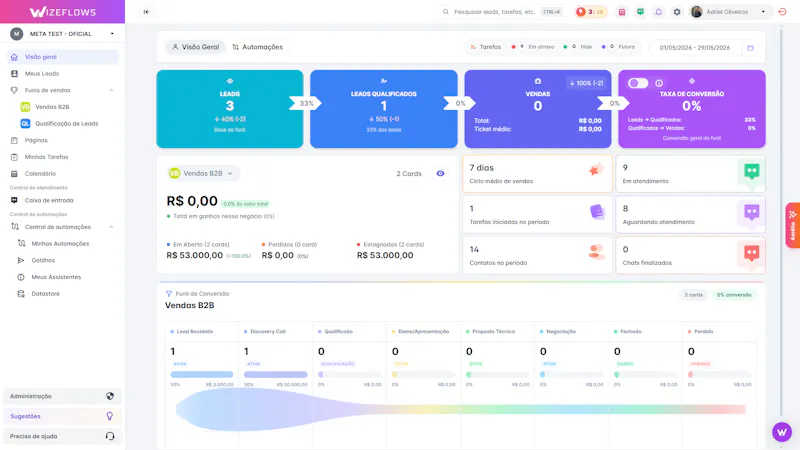800x450 pixels.
Task: Open the purple W assistant bubble
Action: [x=782, y=432]
